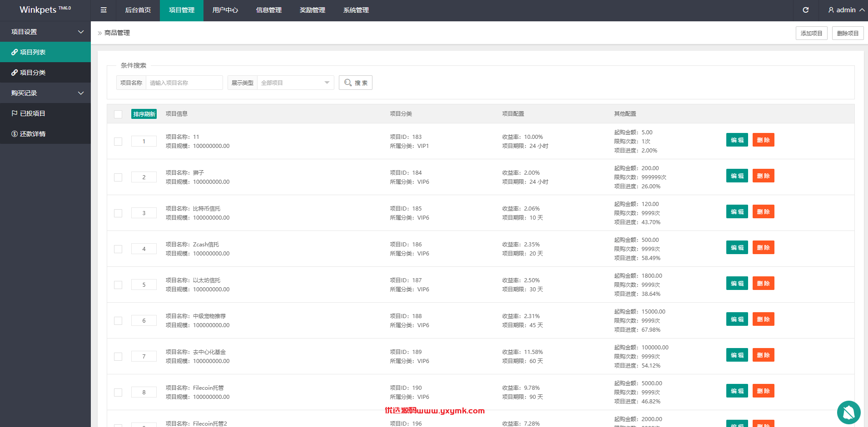Open the 系统管理 top tab

pos(356,10)
